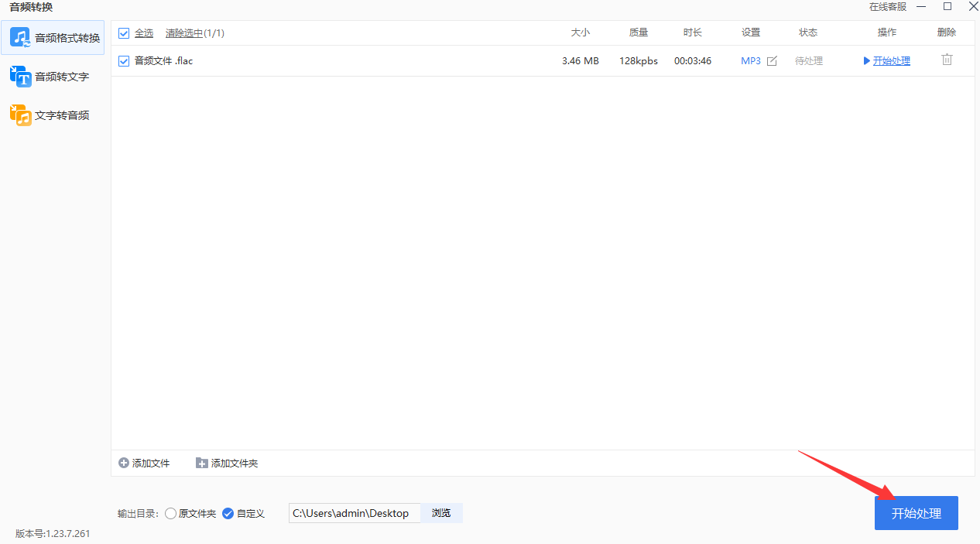Maximize the 音频转换 window
980x544 pixels.
947,6
